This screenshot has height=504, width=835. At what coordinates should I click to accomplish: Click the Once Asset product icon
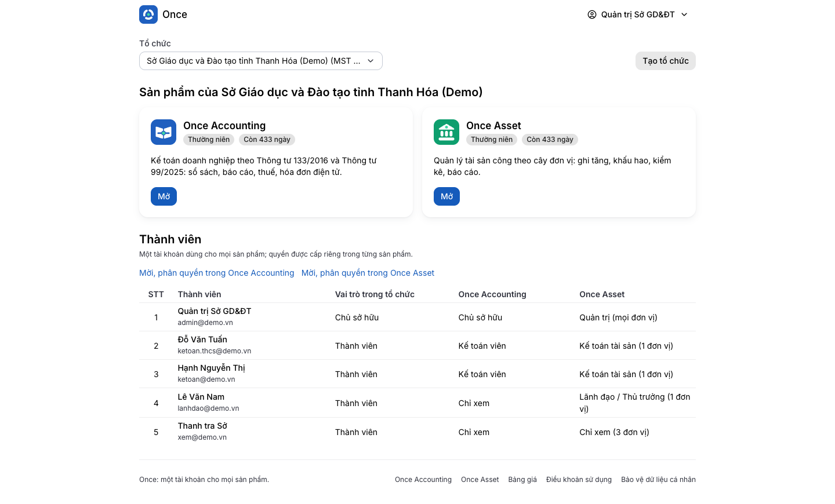pos(446,132)
